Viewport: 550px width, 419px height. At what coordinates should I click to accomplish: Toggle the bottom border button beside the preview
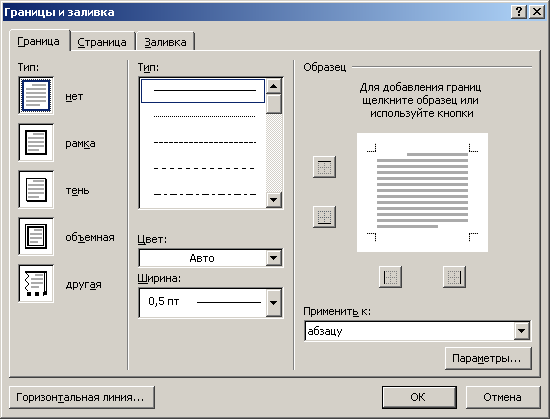coord(324,217)
